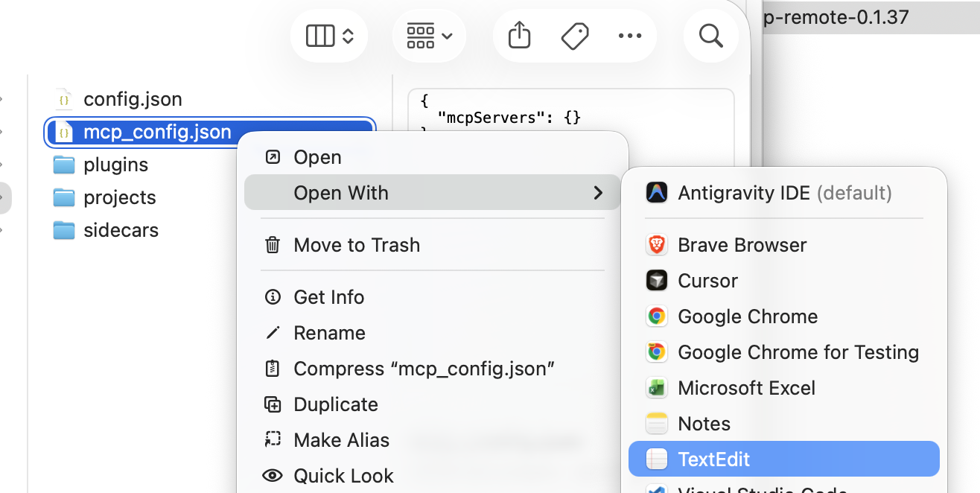Screen dimensions: 980x493
Task: Click the projects folder name
Action: point(120,197)
